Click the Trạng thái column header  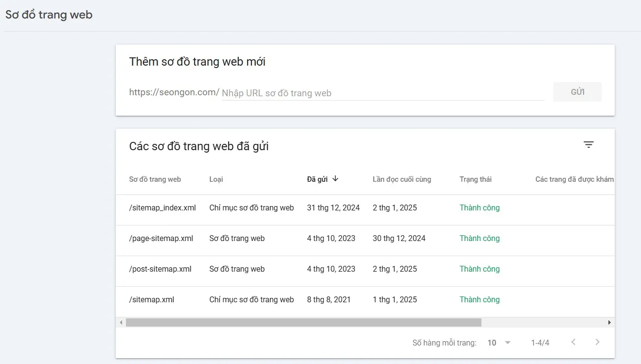(476, 179)
